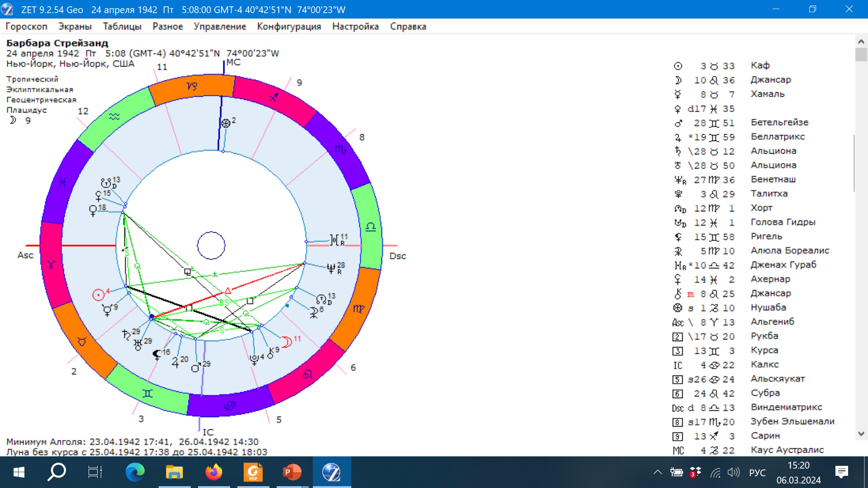Click the Part of Fortune symbol near the MC
The width and height of the screenshot is (868, 488).
point(226,123)
